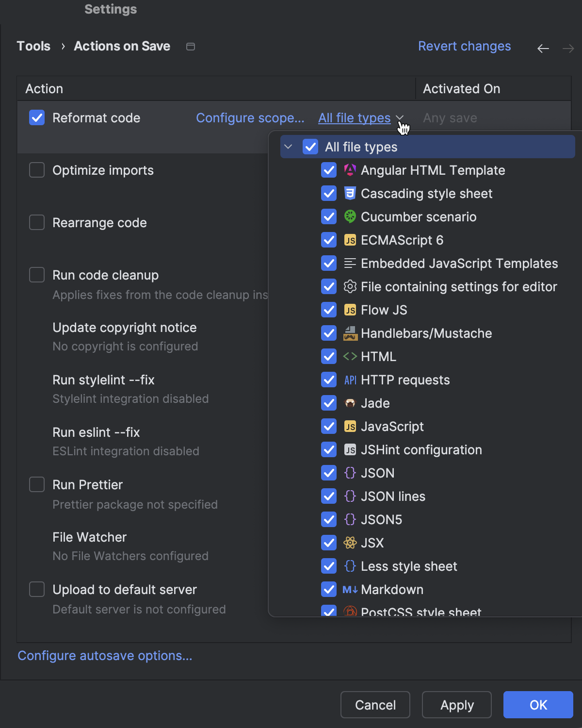Click the Revert changes link

point(464,46)
